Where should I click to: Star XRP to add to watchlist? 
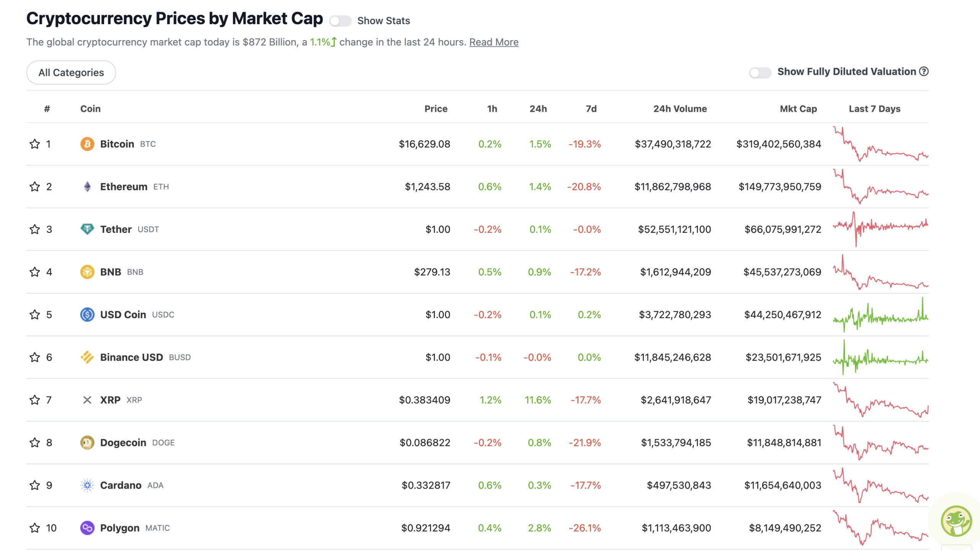(34, 400)
